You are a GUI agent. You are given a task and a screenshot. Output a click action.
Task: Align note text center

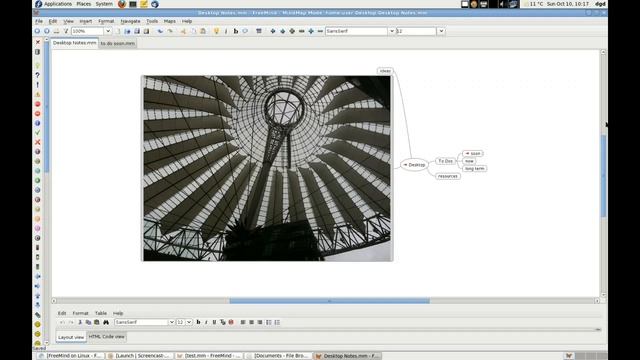click(x=251, y=322)
